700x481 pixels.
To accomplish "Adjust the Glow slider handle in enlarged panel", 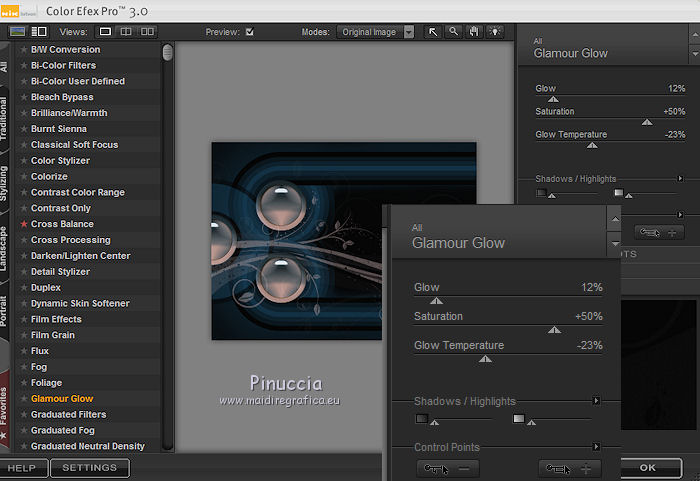I will (436, 301).
